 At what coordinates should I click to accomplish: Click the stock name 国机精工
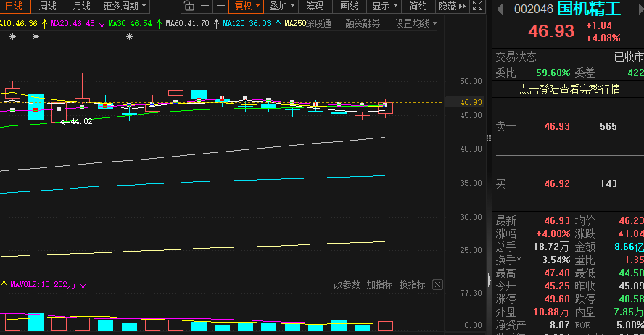pos(589,8)
